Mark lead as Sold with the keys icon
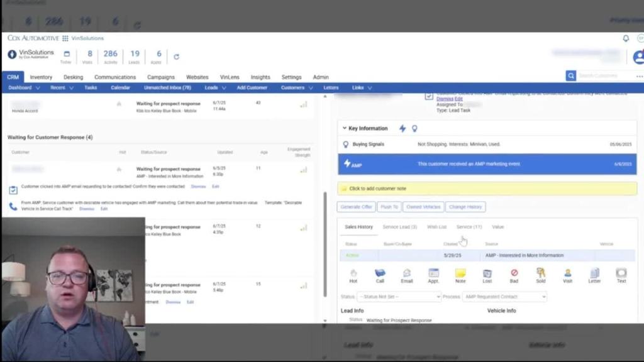Screen dimensions: 644x362 (540, 273)
